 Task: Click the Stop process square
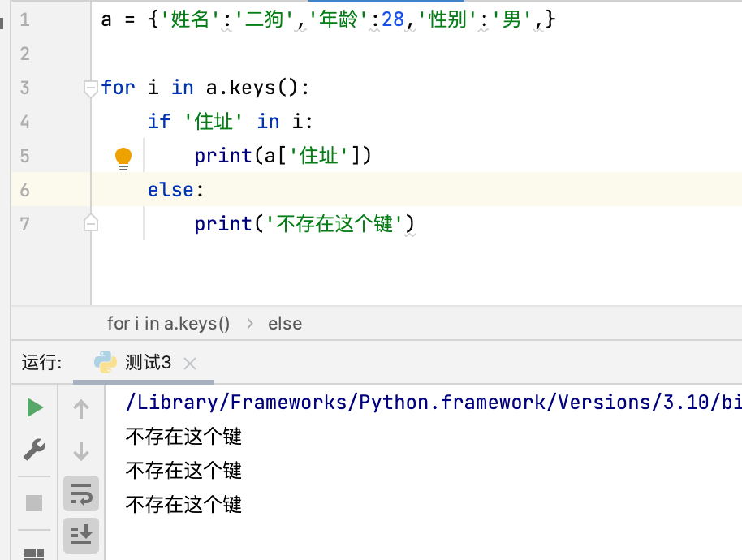coord(34,503)
